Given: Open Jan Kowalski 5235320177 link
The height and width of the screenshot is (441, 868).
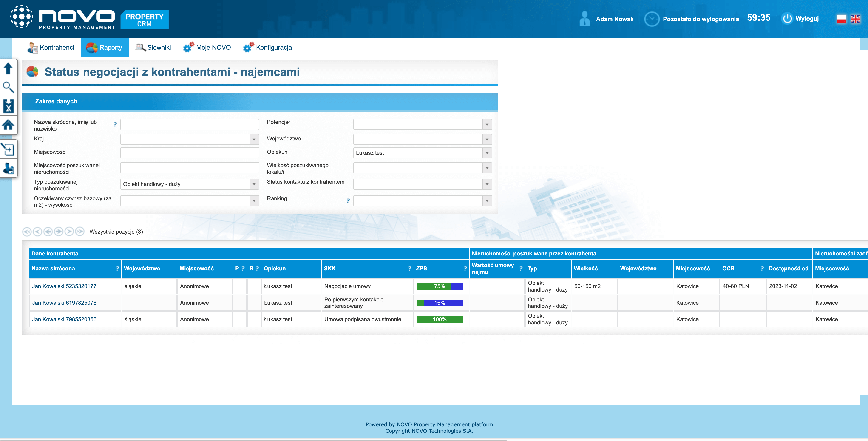Looking at the screenshot, I should (64, 286).
